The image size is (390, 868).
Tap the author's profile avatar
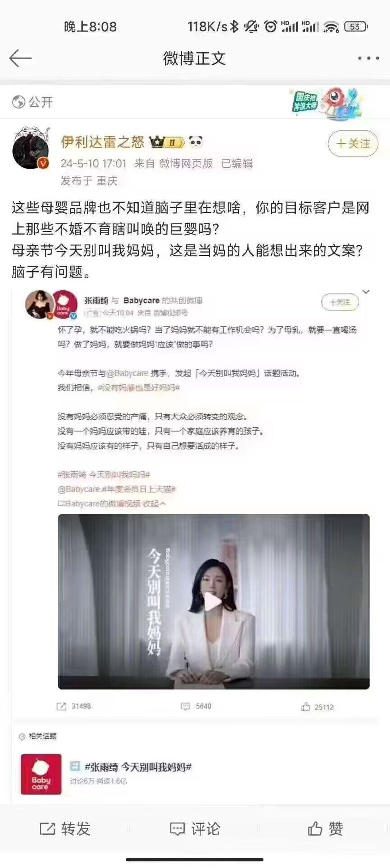pos(31,148)
